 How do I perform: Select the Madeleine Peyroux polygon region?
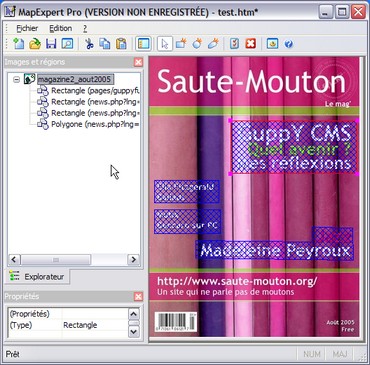tap(275, 251)
